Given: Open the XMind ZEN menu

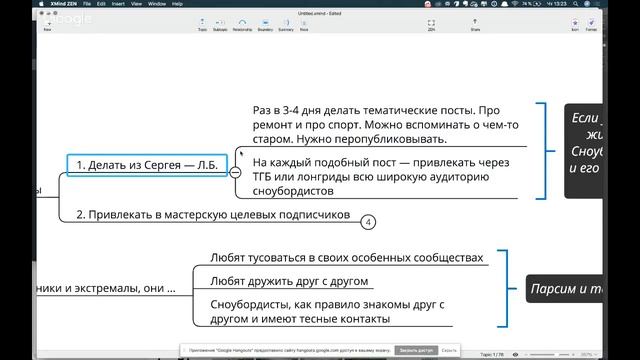Looking at the screenshot, I should click(63, 4).
